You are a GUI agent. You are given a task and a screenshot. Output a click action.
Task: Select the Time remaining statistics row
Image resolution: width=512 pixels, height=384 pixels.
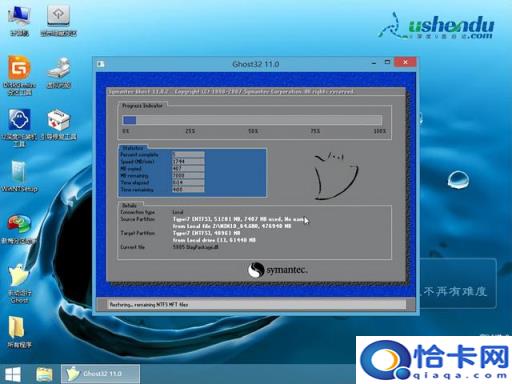coord(162,190)
